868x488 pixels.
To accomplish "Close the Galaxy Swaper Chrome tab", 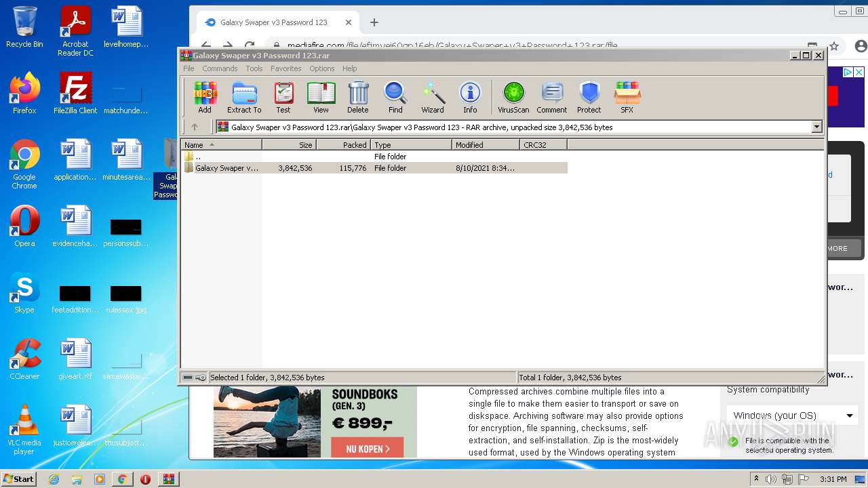I will pos(349,22).
